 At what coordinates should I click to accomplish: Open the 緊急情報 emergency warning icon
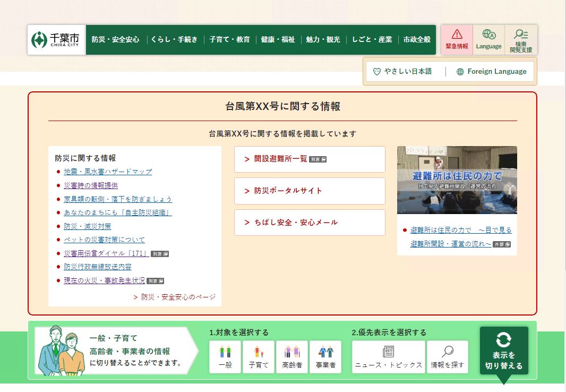tap(457, 40)
